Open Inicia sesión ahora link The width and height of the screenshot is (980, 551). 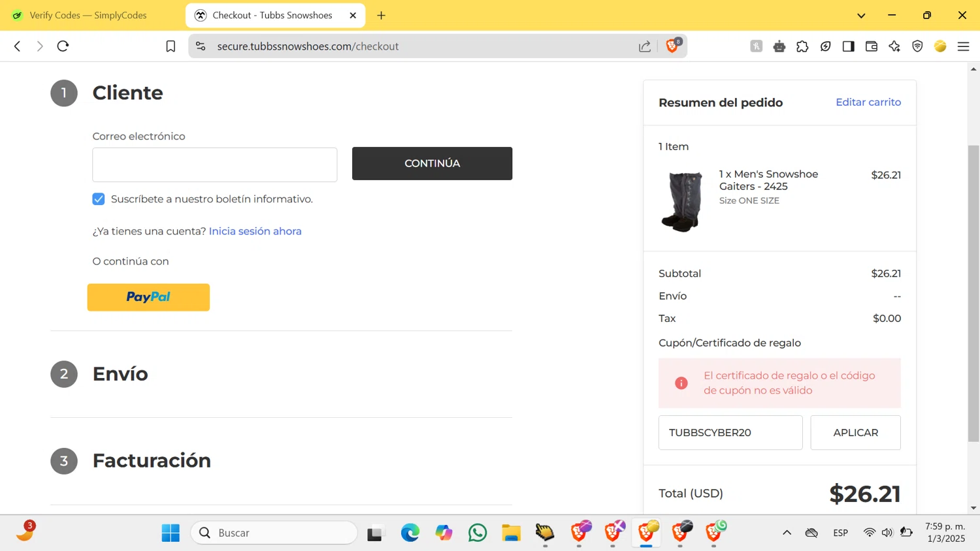point(255,231)
